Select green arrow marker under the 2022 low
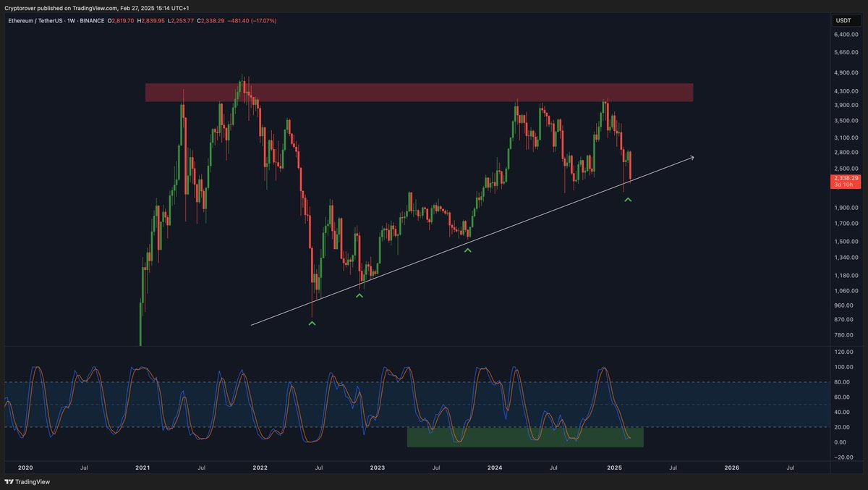 coord(312,324)
